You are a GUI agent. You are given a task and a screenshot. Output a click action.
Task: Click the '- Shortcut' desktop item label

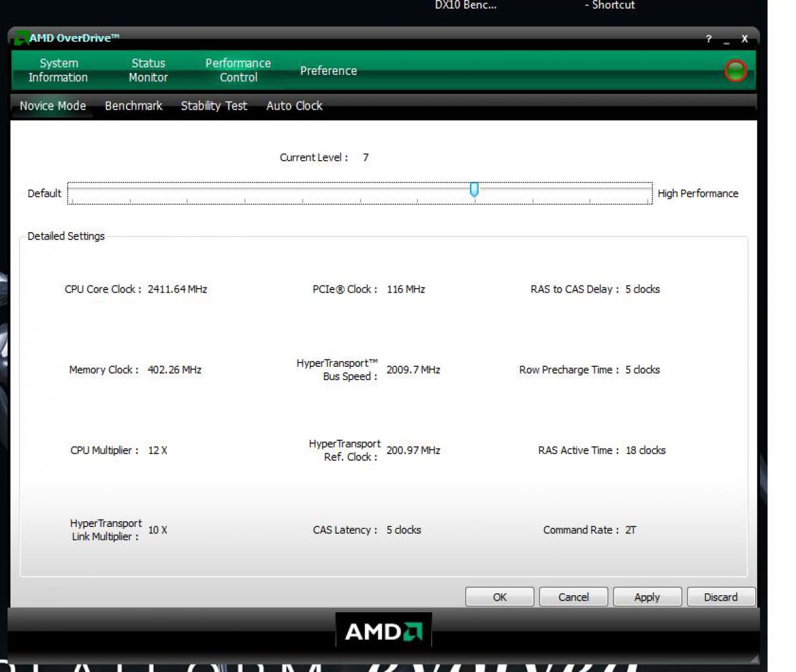[x=610, y=5]
